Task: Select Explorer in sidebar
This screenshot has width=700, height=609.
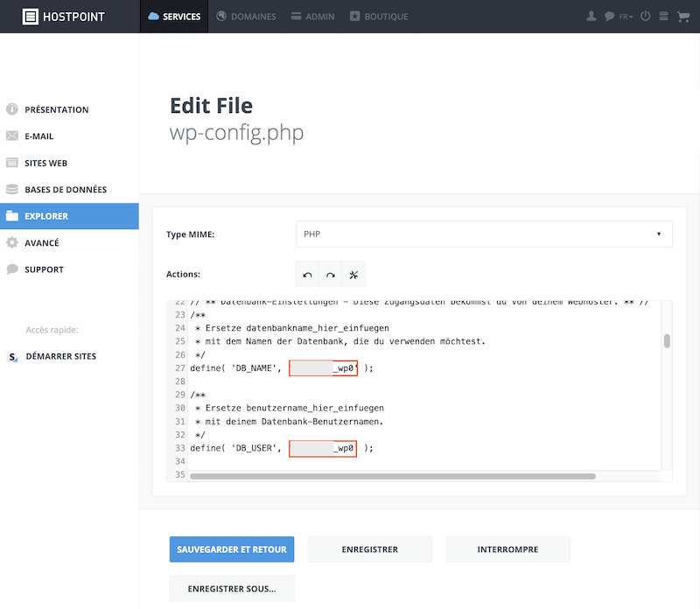Action: coord(69,216)
